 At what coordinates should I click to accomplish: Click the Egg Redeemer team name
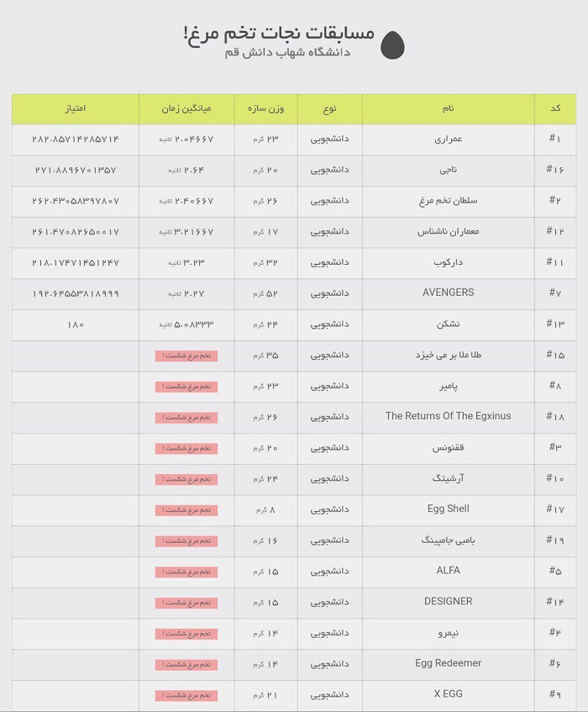(448, 663)
